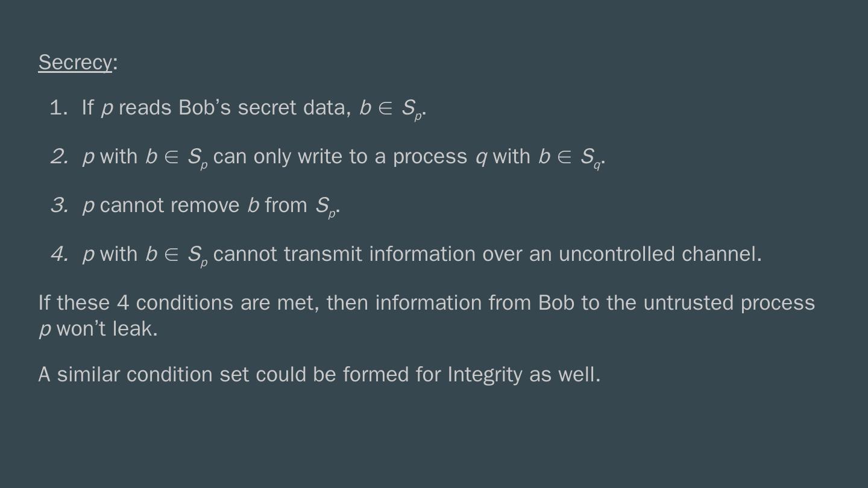
Task: Click the underlined Secrecy heading
Action: (75, 63)
